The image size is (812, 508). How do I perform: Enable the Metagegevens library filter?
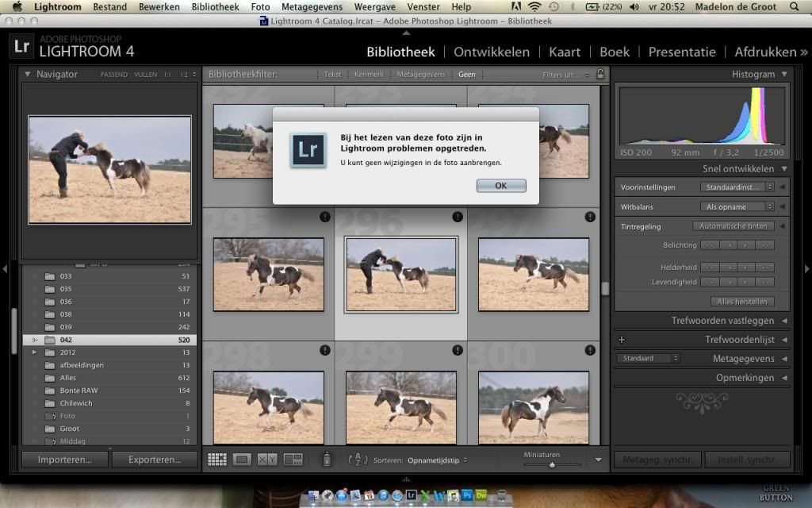[x=421, y=74]
